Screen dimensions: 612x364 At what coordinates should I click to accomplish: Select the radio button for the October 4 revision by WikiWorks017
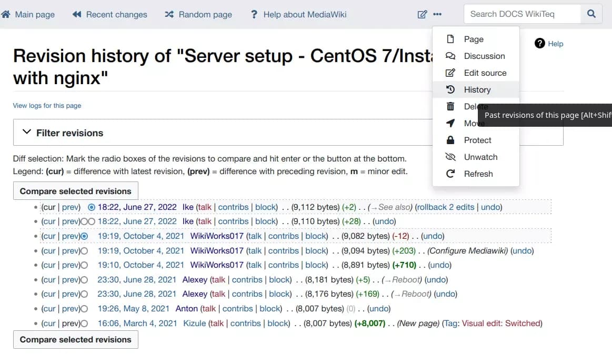84,236
